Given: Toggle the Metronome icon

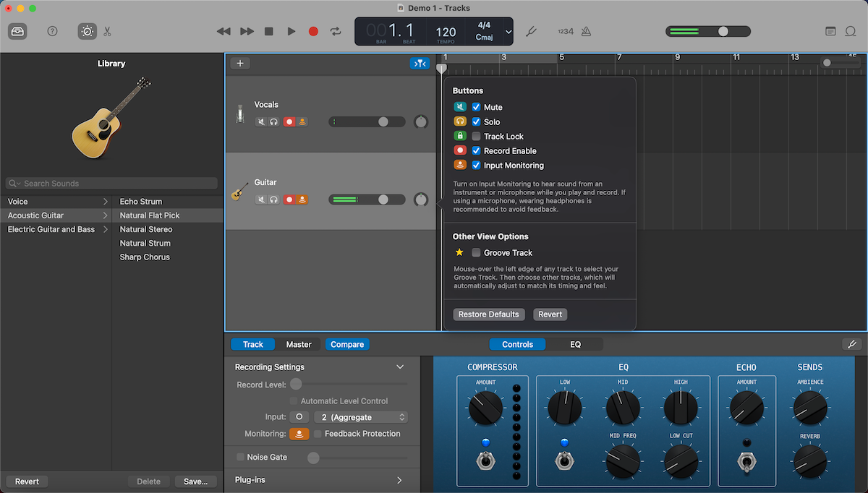Looking at the screenshot, I should (586, 31).
